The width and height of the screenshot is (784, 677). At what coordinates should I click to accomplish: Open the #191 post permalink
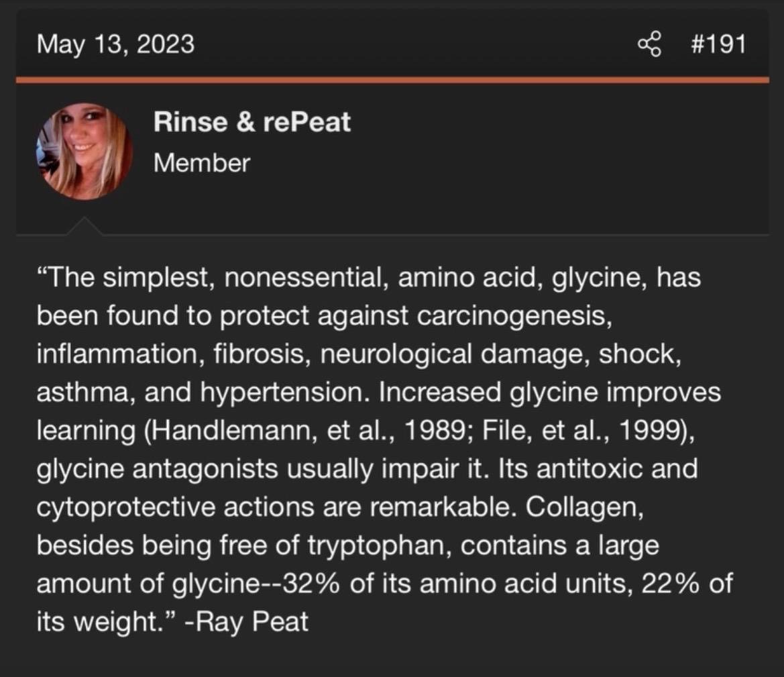point(717,45)
